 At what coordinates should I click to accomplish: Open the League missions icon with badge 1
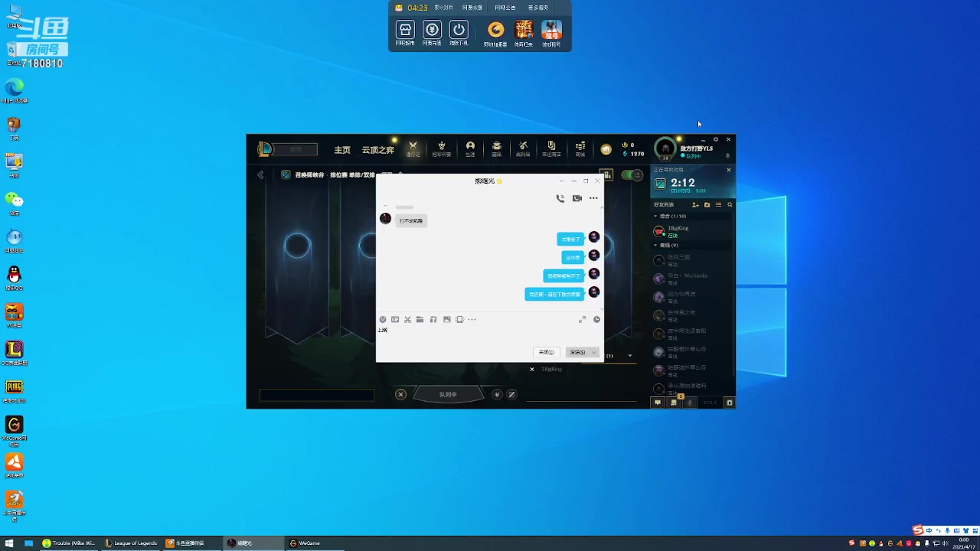tap(675, 402)
